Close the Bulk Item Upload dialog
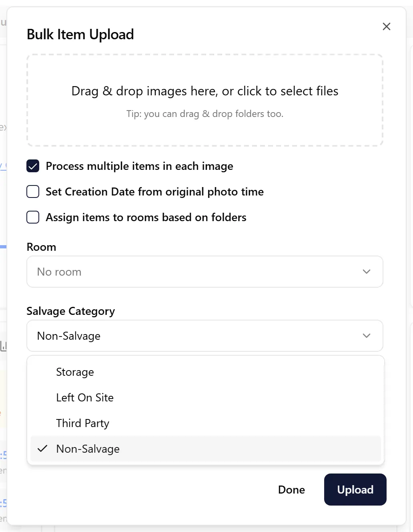 point(386,26)
